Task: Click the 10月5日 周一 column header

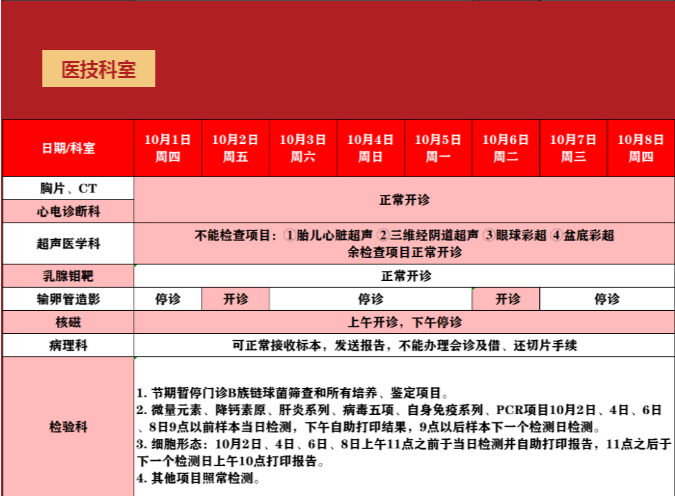Action: 438,148
